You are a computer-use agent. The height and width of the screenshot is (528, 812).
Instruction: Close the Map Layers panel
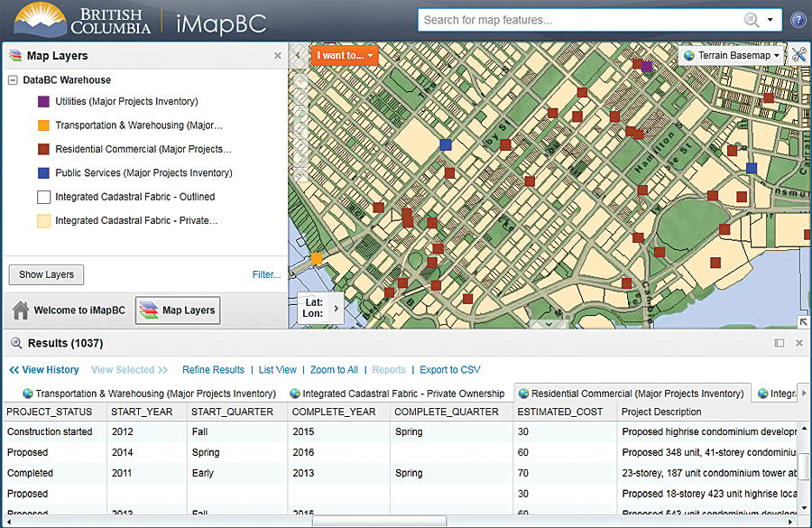click(x=278, y=55)
